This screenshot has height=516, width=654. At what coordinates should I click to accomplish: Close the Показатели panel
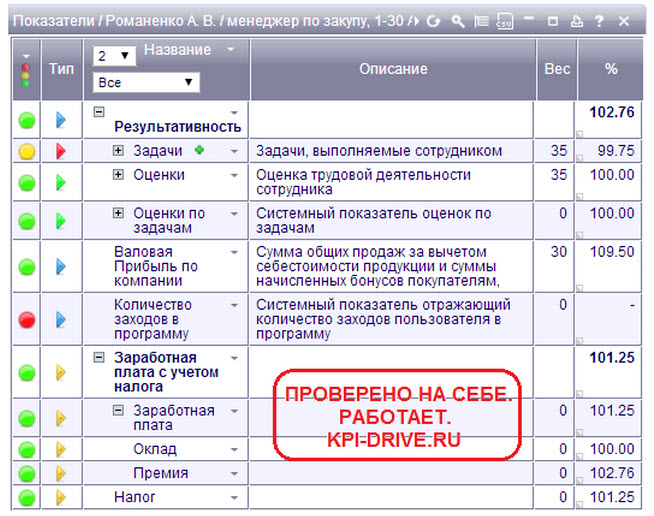624,21
